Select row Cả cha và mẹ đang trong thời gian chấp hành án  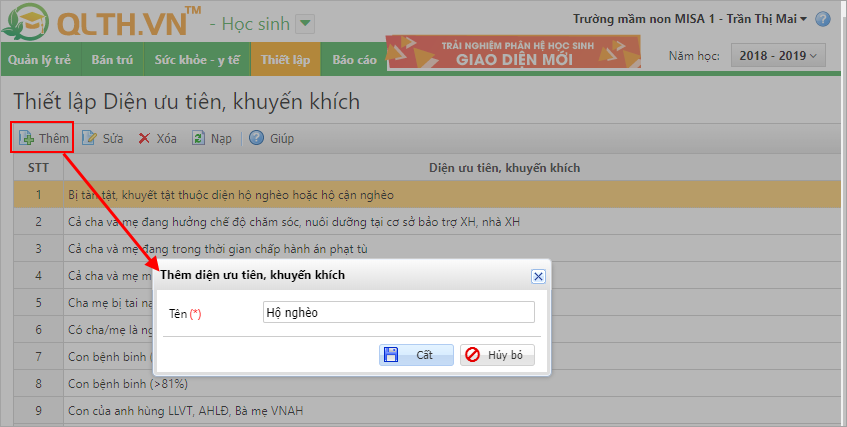(427, 249)
